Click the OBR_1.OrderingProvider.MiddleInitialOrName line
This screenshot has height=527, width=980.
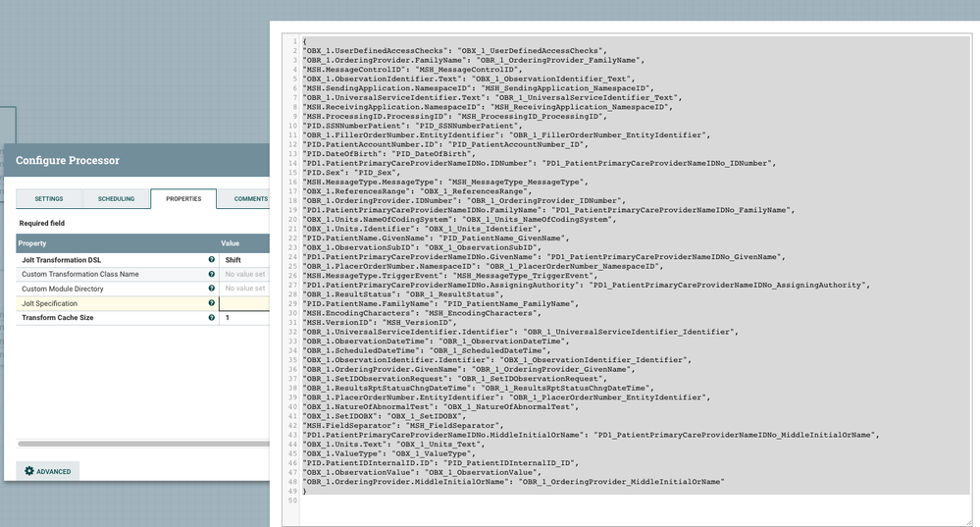(x=513, y=482)
